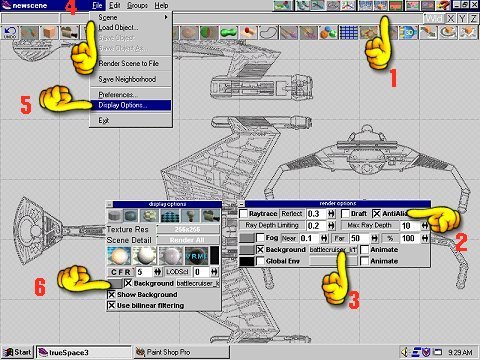Select the VRML sphere thumbnail
This screenshot has height=360, width=480.
tap(196, 256)
